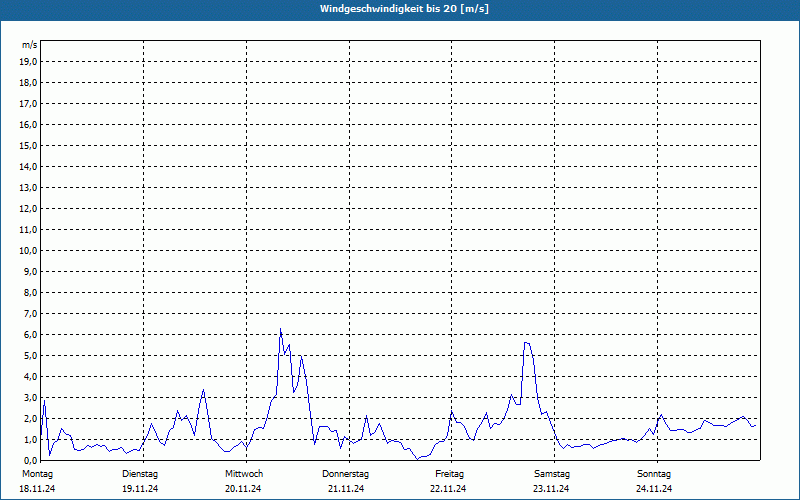Image resolution: width=800 pixels, height=500 pixels.
Task: Select the 'Mittwoch' day label
Action: (x=244, y=473)
